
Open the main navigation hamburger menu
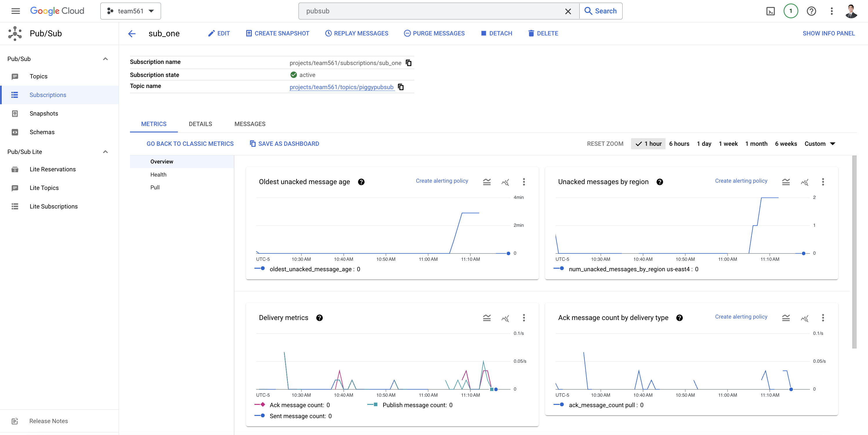(15, 11)
